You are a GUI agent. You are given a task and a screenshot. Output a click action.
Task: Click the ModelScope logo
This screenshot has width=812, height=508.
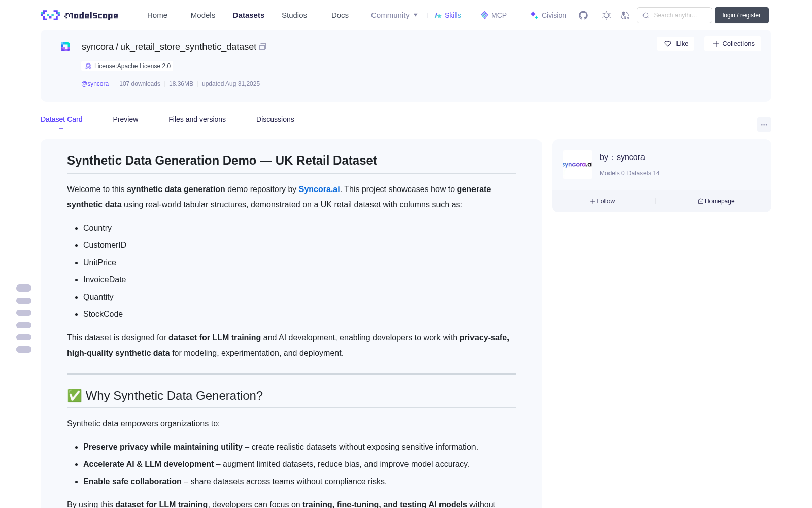(80, 15)
